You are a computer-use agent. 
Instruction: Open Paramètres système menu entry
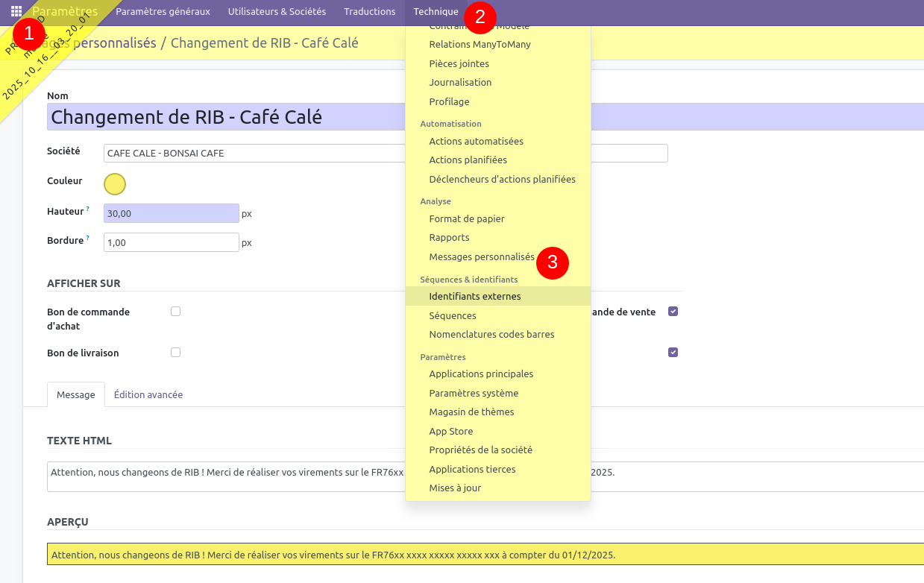point(474,394)
